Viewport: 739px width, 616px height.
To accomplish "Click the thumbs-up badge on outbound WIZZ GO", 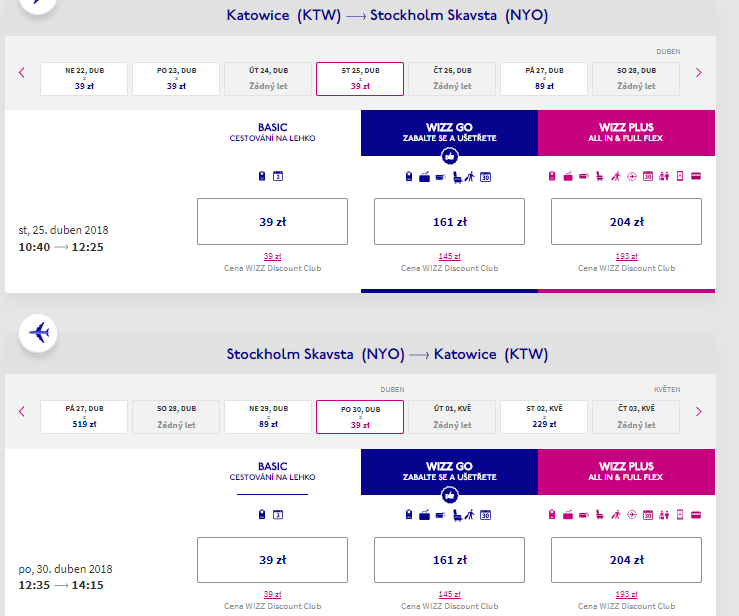I will click(450, 157).
